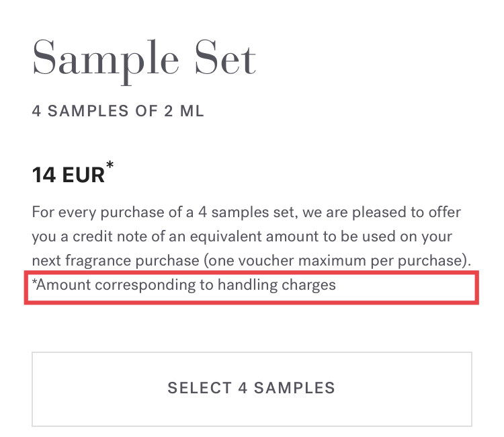Click the asterisk beside the 14 EUR price
The height and width of the screenshot is (437, 504).
point(110,165)
